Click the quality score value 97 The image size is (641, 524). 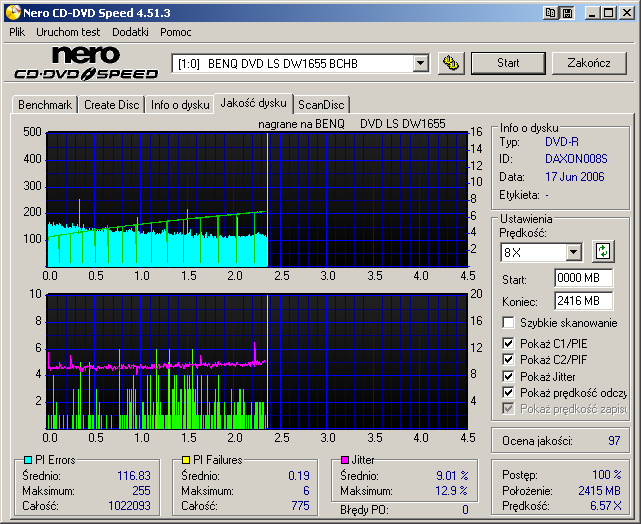pyautogui.click(x=614, y=441)
